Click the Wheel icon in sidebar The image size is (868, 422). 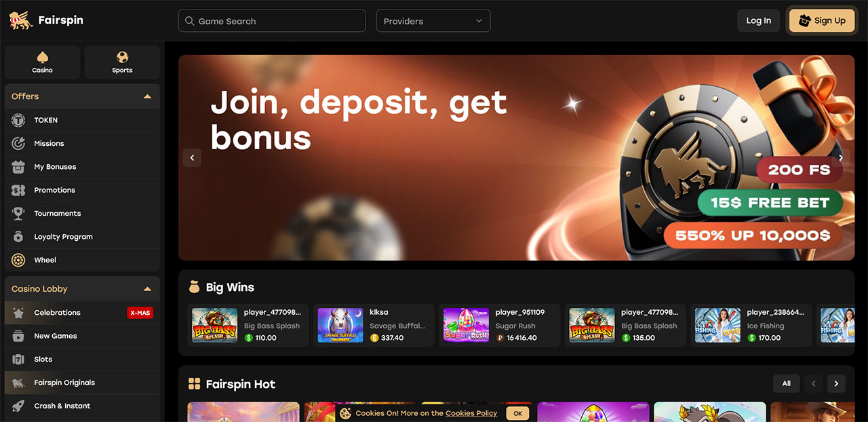point(19,260)
